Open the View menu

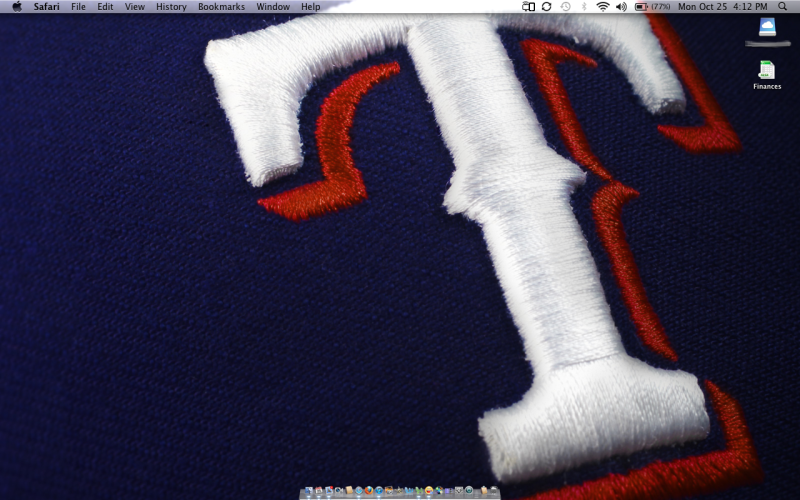click(135, 7)
